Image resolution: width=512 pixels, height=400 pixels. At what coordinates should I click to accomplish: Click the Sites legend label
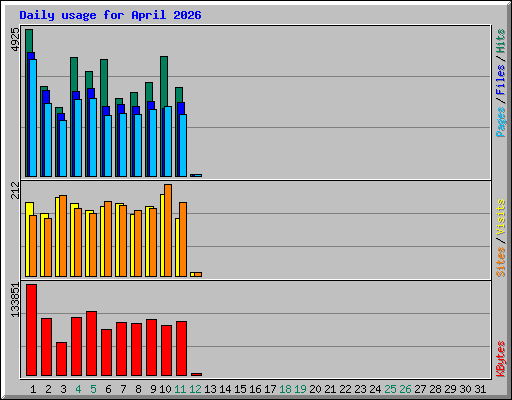click(x=500, y=262)
